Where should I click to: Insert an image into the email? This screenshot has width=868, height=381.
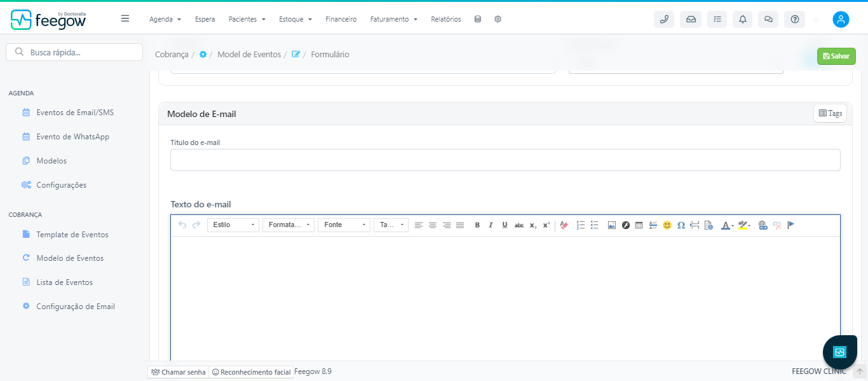tap(612, 225)
